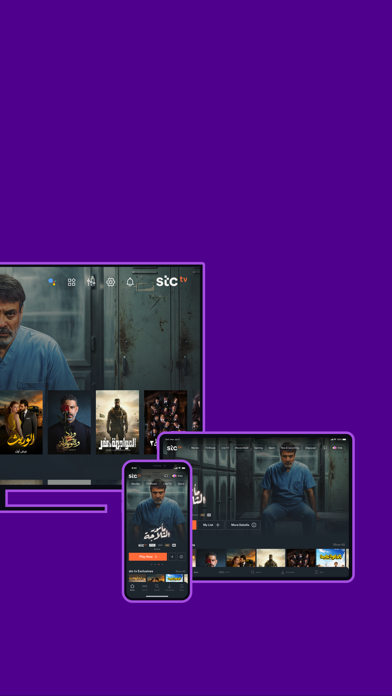Screen dimensions: 392x696
Task: Select the TV Shows tab on the phone
Action: [x=151, y=484]
